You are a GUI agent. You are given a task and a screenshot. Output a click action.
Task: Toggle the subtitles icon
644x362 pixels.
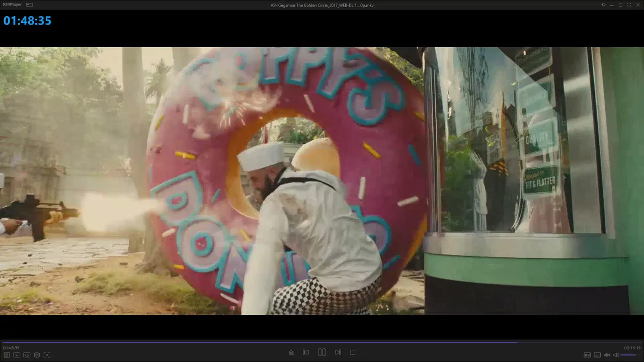(x=597, y=355)
